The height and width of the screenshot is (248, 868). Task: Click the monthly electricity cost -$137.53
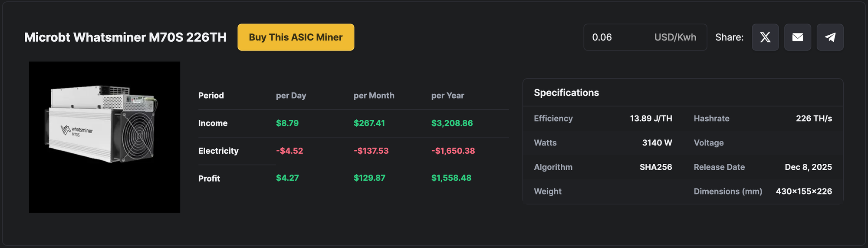[x=371, y=151]
